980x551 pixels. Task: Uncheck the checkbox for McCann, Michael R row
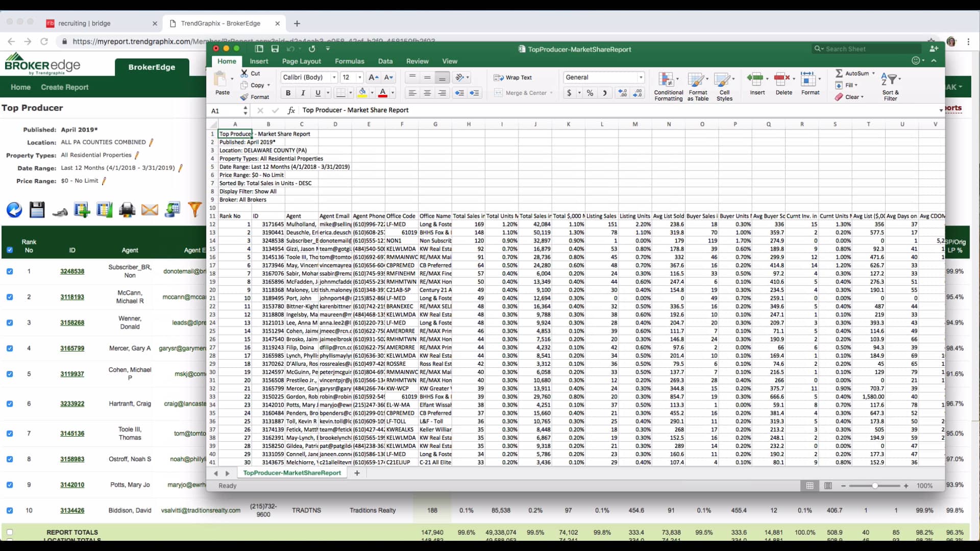click(10, 297)
